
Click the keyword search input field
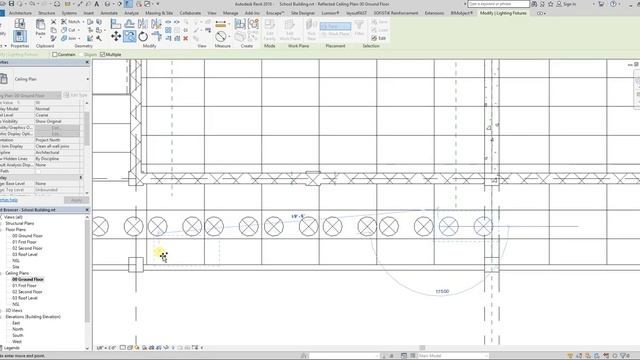(498, 4)
